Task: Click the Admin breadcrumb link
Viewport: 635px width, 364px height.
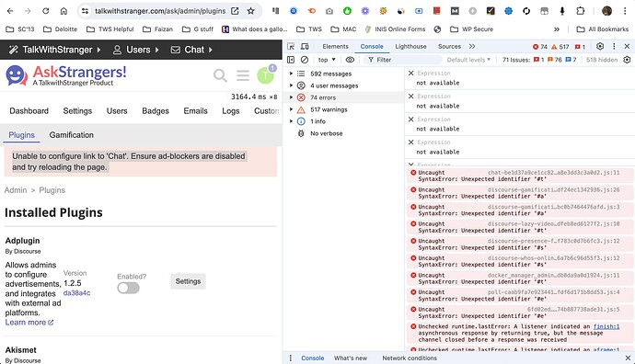Action: point(16,190)
